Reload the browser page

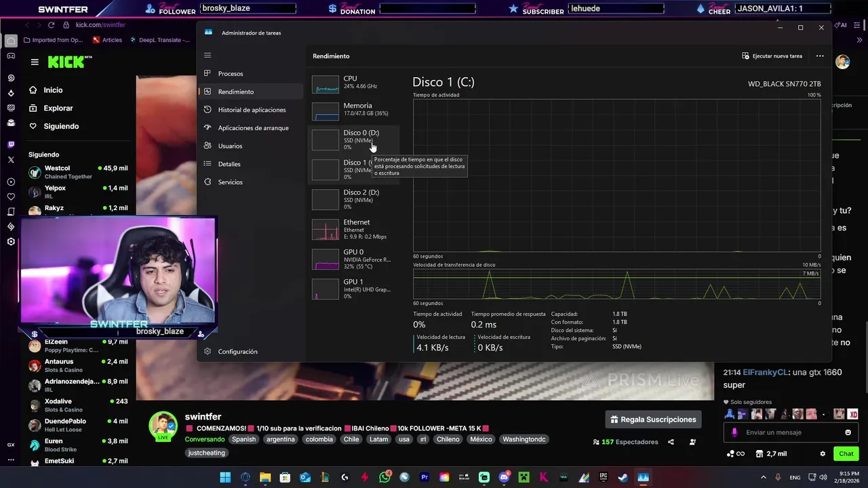(x=51, y=25)
